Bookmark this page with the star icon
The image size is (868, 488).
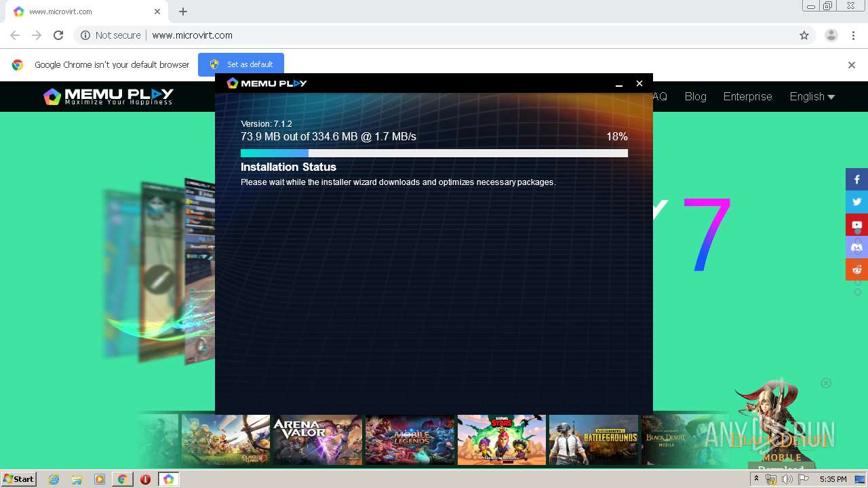click(x=804, y=35)
